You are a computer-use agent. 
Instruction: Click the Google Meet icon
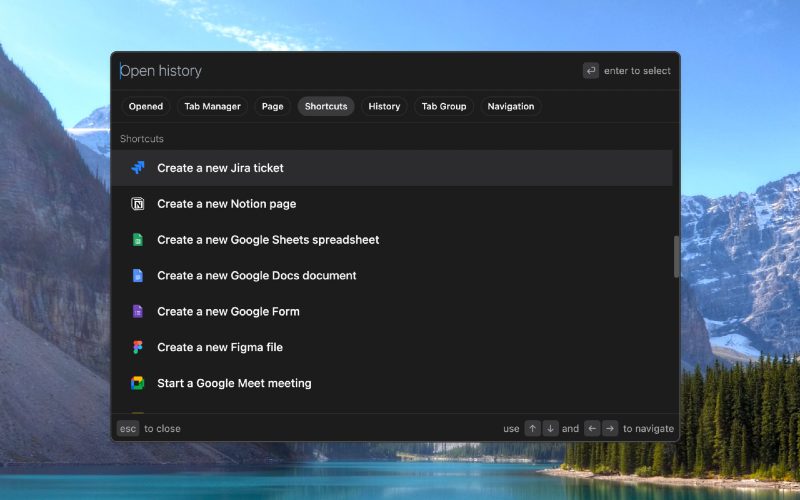[138, 383]
